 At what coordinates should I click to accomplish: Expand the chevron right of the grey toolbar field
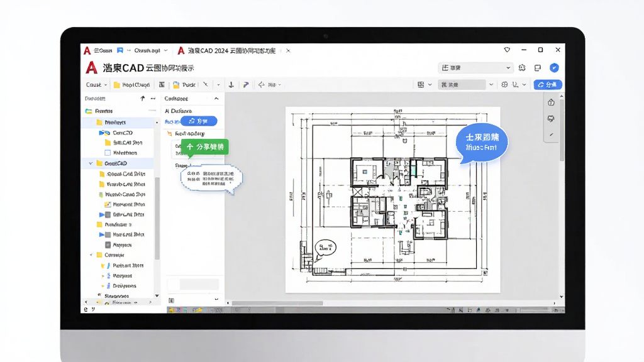click(491, 85)
